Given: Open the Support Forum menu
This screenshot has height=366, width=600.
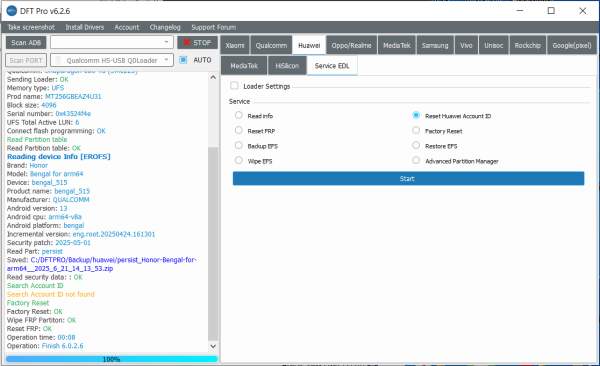Looking at the screenshot, I should pos(214,27).
